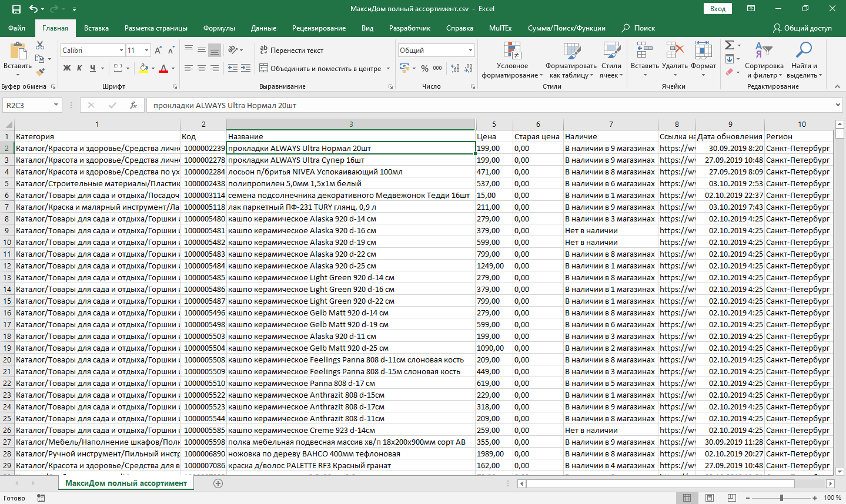Viewport: 846px width, 504px height.
Task: Switch to the Данные tab
Action: [x=263, y=28]
